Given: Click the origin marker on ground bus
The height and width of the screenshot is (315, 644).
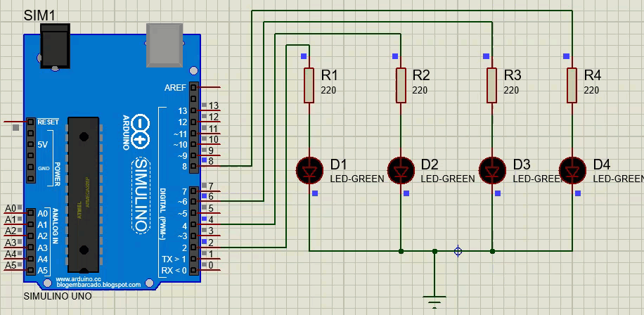Looking at the screenshot, I should [x=458, y=251].
